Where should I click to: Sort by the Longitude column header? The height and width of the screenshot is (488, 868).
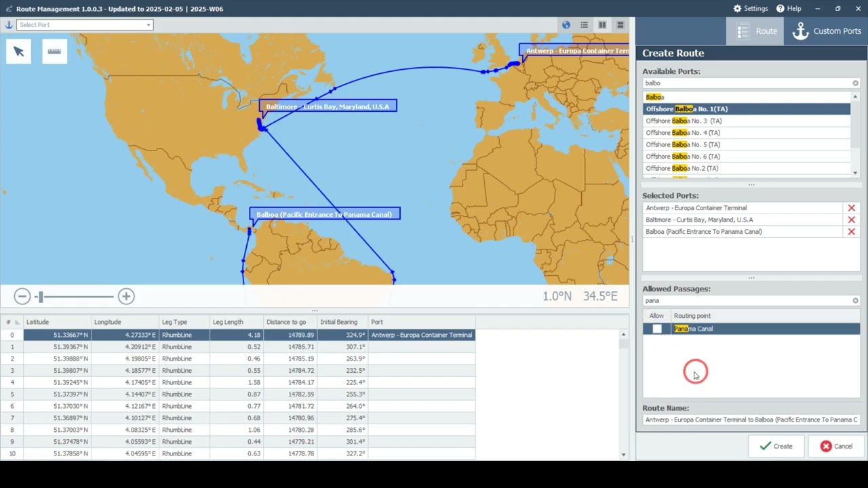(x=125, y=322)
